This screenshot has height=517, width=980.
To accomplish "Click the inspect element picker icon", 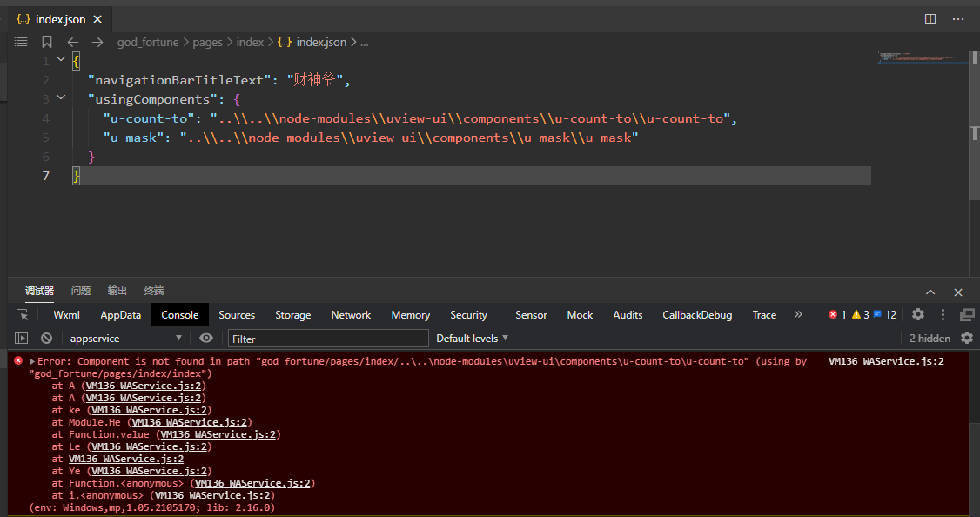I will [x=23, y=315].
